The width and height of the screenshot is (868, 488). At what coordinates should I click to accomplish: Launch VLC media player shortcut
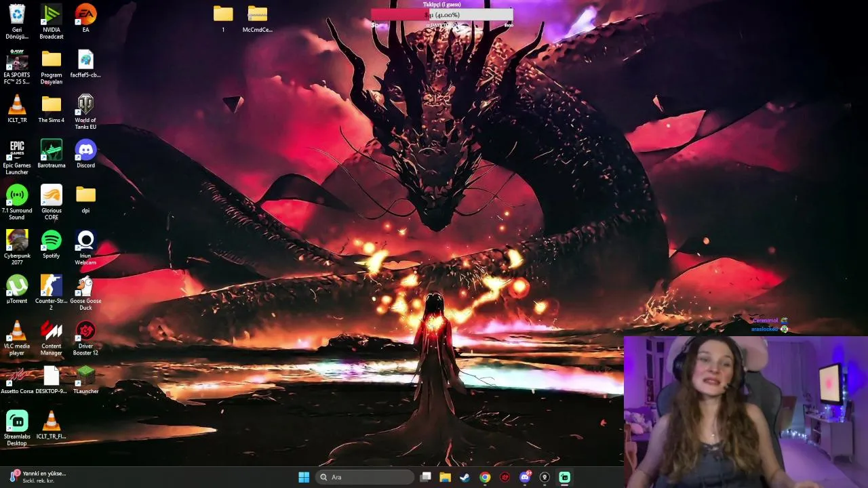pos(17,338)
